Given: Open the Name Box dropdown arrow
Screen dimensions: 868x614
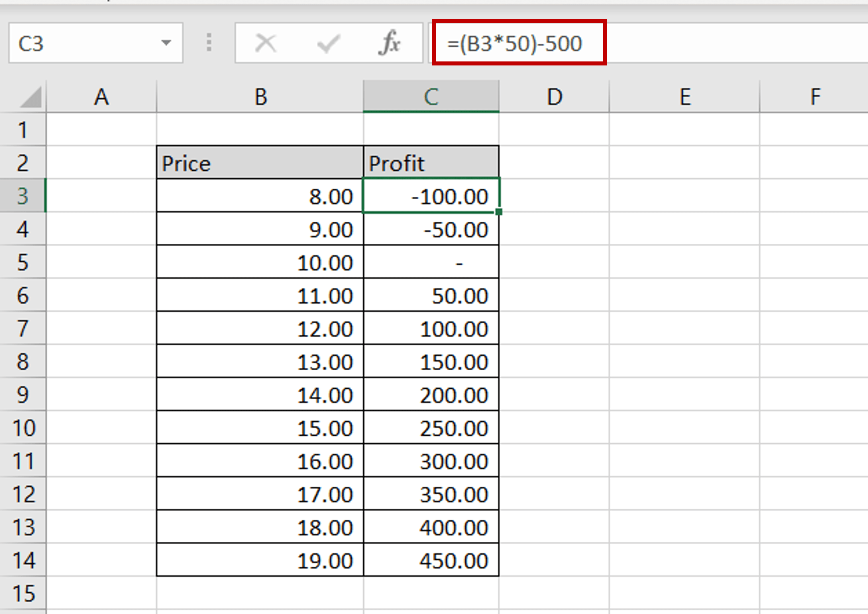Looking at the screenshot, I should [166, 43].
